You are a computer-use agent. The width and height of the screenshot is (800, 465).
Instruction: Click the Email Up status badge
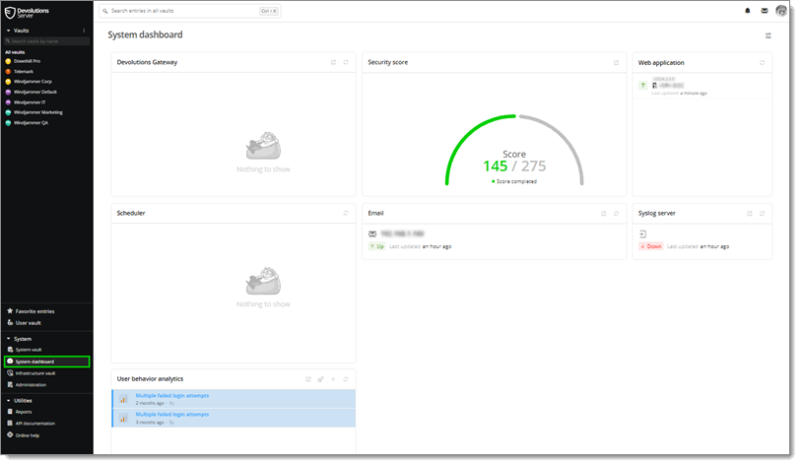[x=377, y=247]
